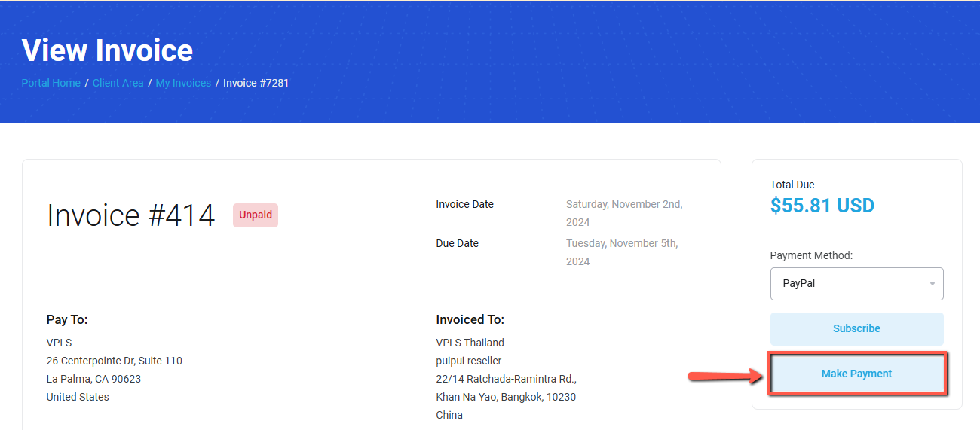Navigate to My Invoices breadcrumb
The width and height of the screenshot is (980, 430).
[x=183, y=83]
